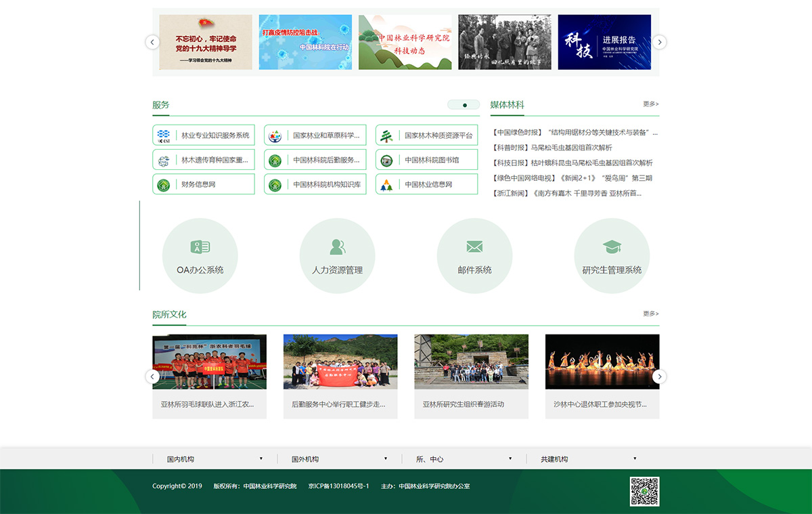Open 中国林科院图书馆 link text
Image resolution: width=812 pixels, height=514 pixels.
tap(432, 160)
